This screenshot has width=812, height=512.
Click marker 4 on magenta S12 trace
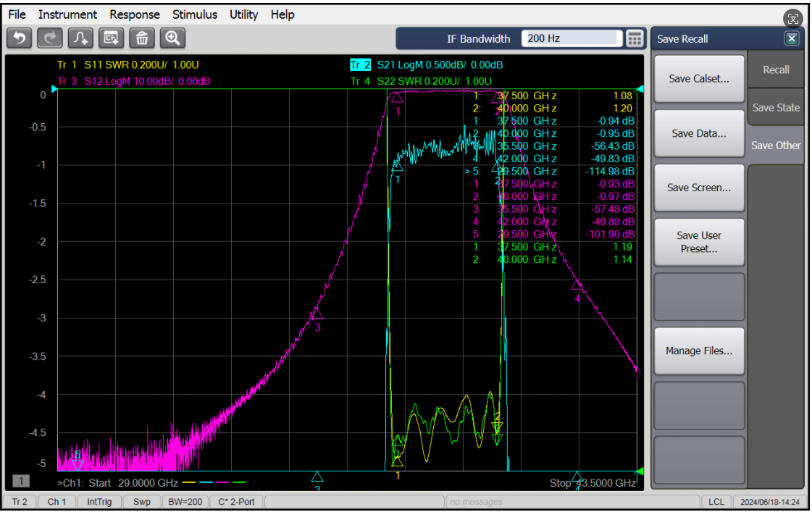tap(577, 285)
